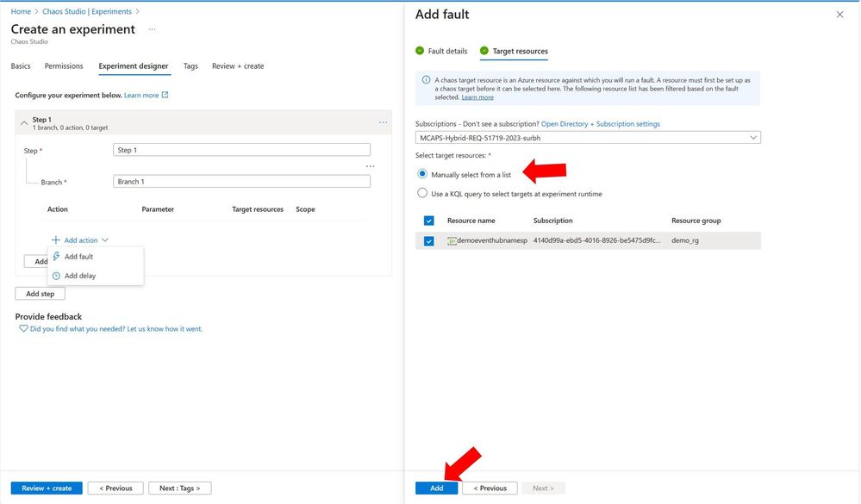Click green check icon for Target resources

(484, 51)
